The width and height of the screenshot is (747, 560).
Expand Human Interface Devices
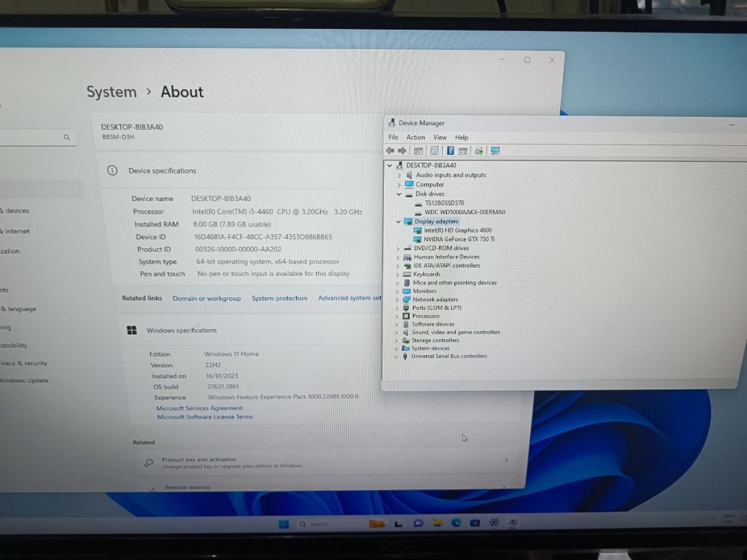[398, 257]
